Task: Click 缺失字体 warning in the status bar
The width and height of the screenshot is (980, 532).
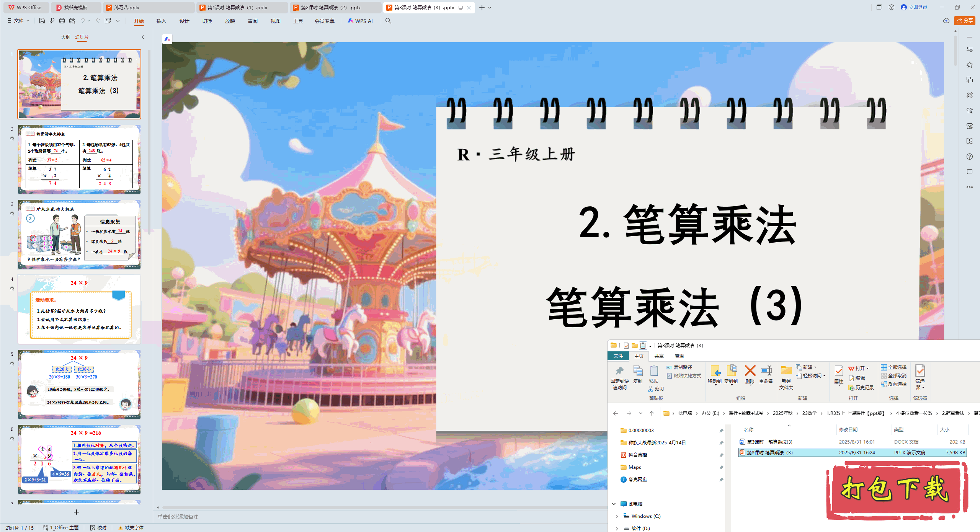Action: coord(133,527)
